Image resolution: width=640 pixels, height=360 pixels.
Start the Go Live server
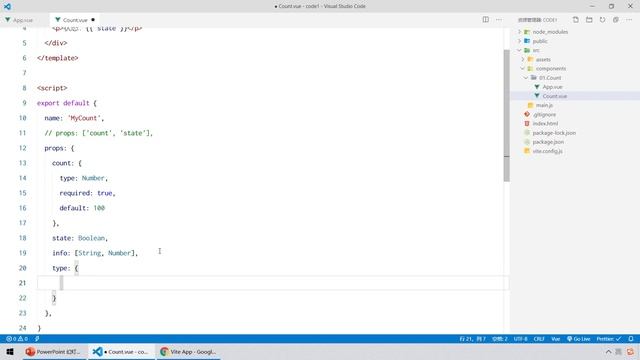pyautogui.click(x=578, y=339)
